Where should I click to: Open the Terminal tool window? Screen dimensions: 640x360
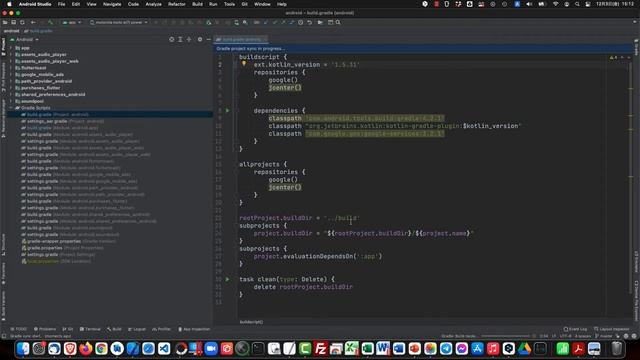(x=90, y=329)
